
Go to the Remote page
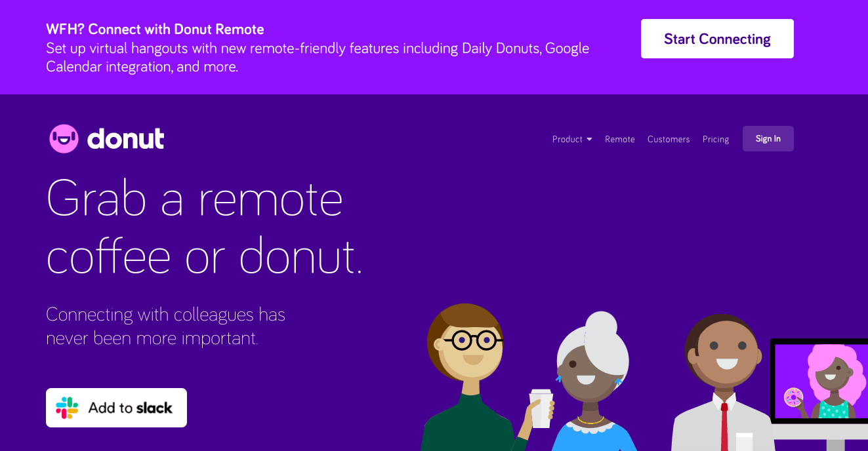pyautogui.click(x=620, y=139)
